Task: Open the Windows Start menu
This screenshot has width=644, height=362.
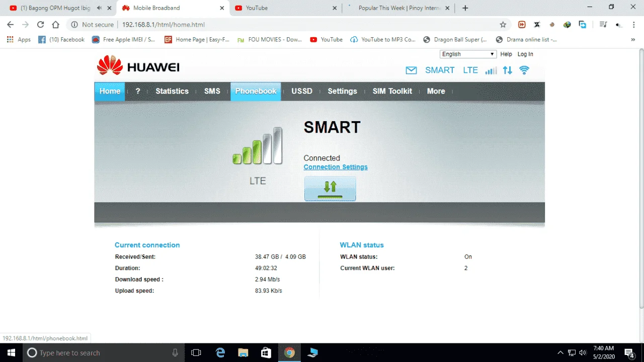Action: 11,352
